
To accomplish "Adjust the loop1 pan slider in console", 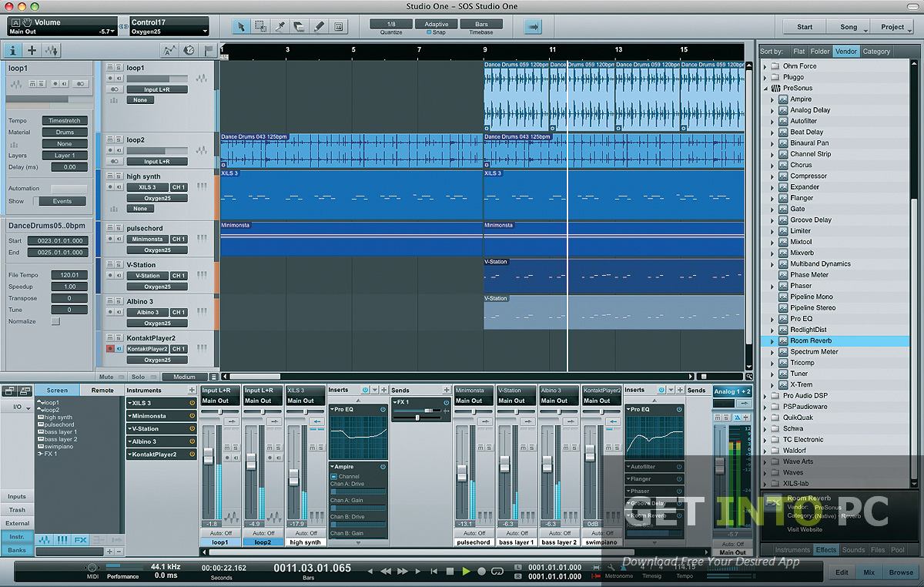I will pos(220,412).
